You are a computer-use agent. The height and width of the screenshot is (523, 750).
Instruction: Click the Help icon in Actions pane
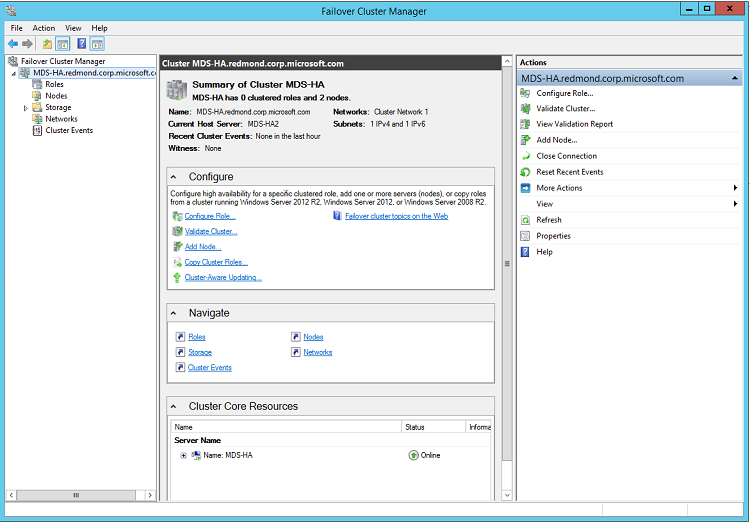click(x=525, y=252)
